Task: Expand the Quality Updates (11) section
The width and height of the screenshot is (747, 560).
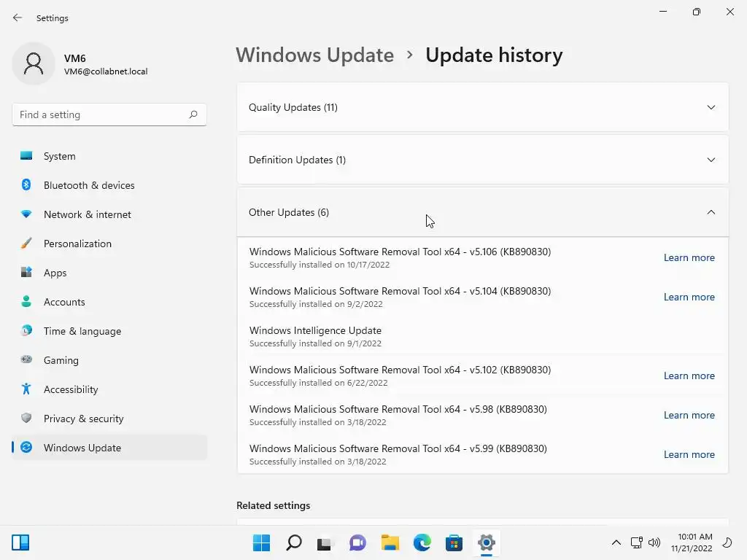Action: pos(482,107)
